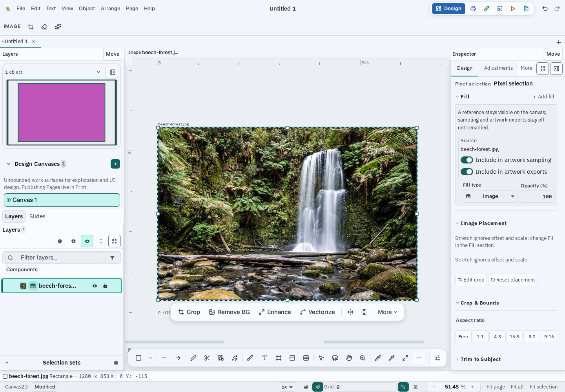Select the Frame grid tool
The height and width of the screenshot is (392, 565).
click(x=279, y=358)
